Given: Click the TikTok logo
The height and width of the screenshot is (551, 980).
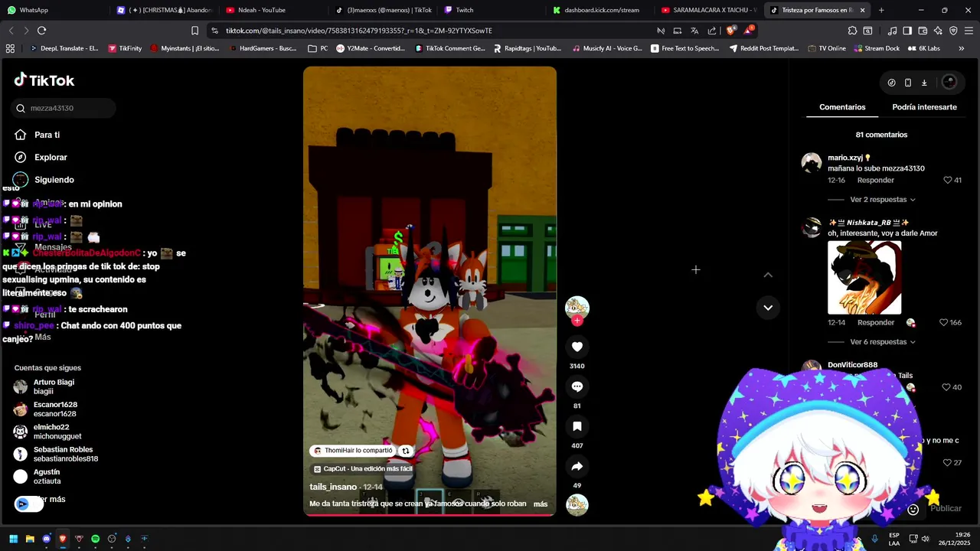Looking at the screenshot, I should (44, 80).
